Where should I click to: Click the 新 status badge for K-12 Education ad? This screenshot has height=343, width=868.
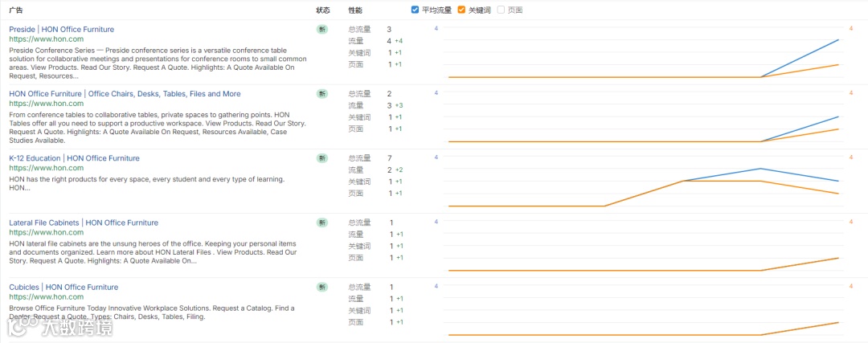(x=322, y=158)
